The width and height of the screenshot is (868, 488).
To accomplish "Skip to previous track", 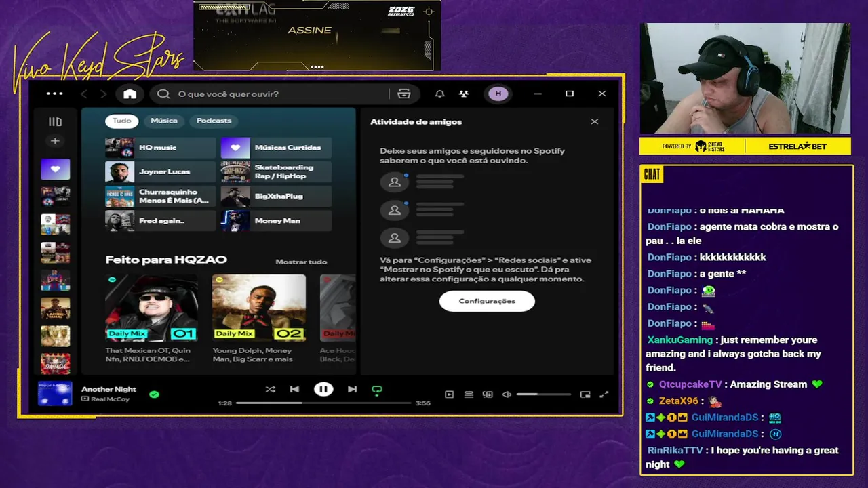I will (294, 389).
